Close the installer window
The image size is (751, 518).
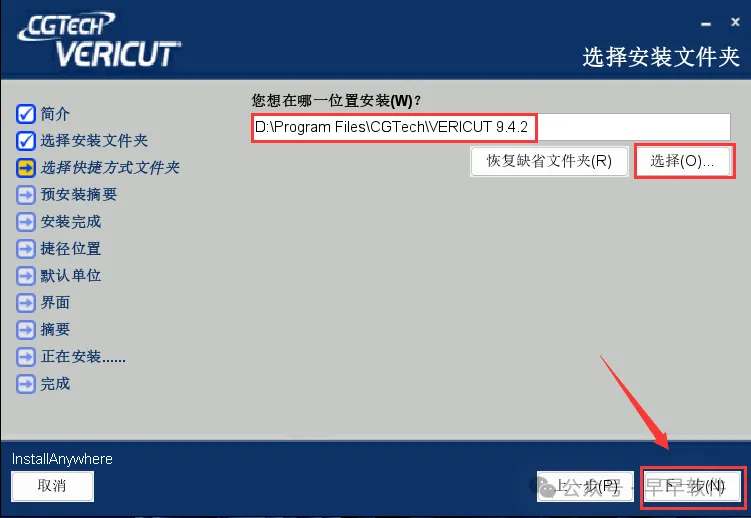pos(735,22)
